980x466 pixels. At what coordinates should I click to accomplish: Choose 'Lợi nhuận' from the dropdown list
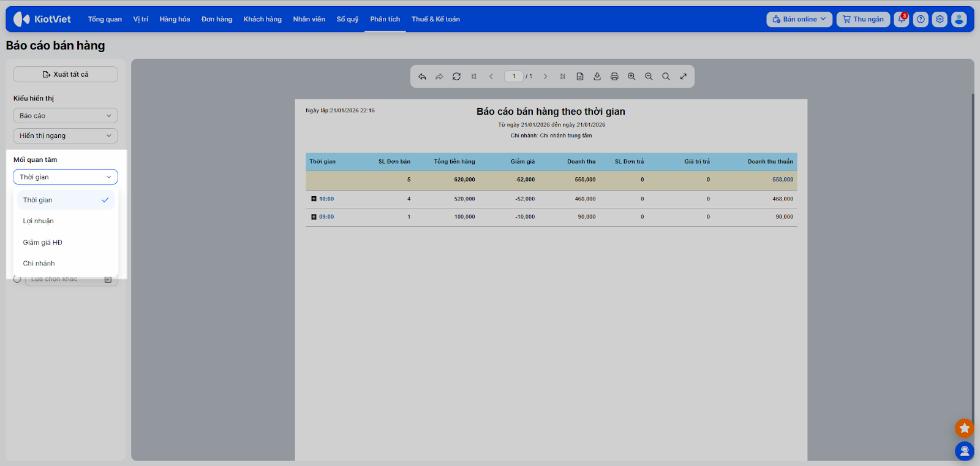[39, 221]
